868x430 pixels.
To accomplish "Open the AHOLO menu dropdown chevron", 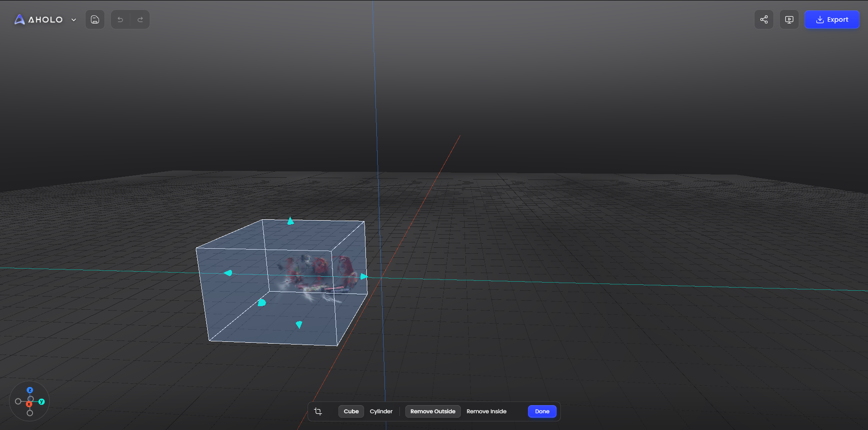I will click(x=74, y=20).
